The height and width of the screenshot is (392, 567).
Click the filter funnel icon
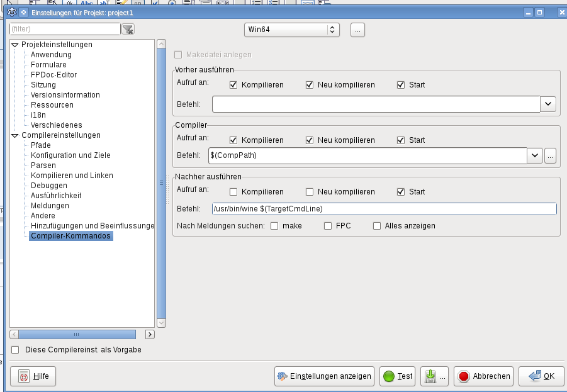[x=128, y=29]
